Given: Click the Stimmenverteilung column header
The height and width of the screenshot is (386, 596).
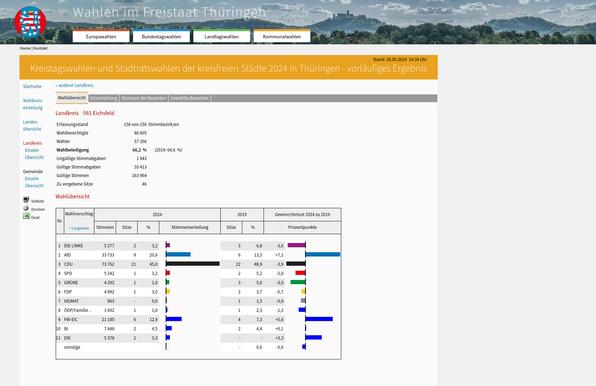Looking at the screenshot, I should pyautogui.click(x=190, y=227).
